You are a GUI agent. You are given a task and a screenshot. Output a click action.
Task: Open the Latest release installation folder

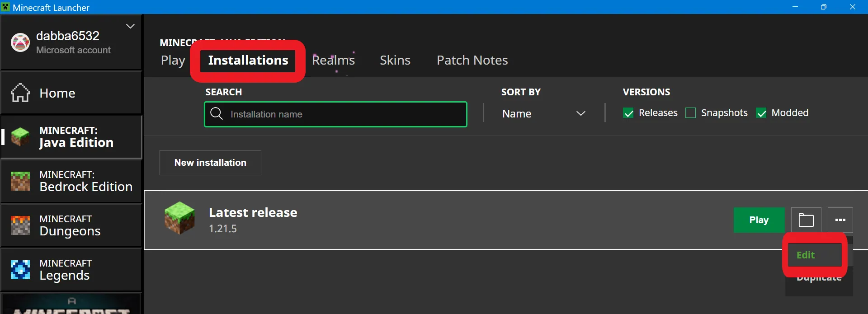tap(806, 220)
